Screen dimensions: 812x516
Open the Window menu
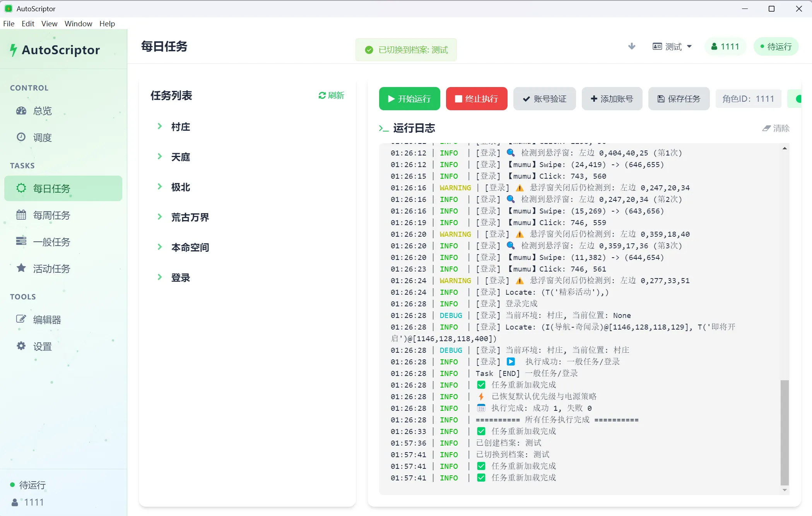(78, 24)
